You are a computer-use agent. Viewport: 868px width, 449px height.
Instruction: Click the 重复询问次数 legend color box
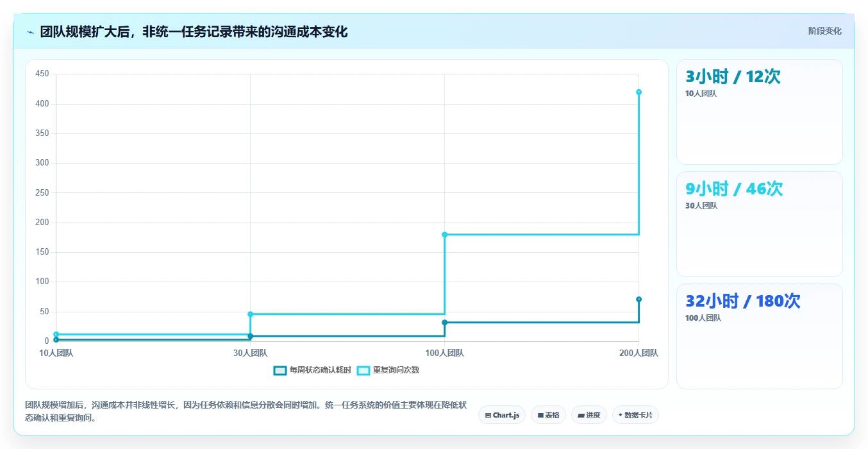(x=363, y=370)
